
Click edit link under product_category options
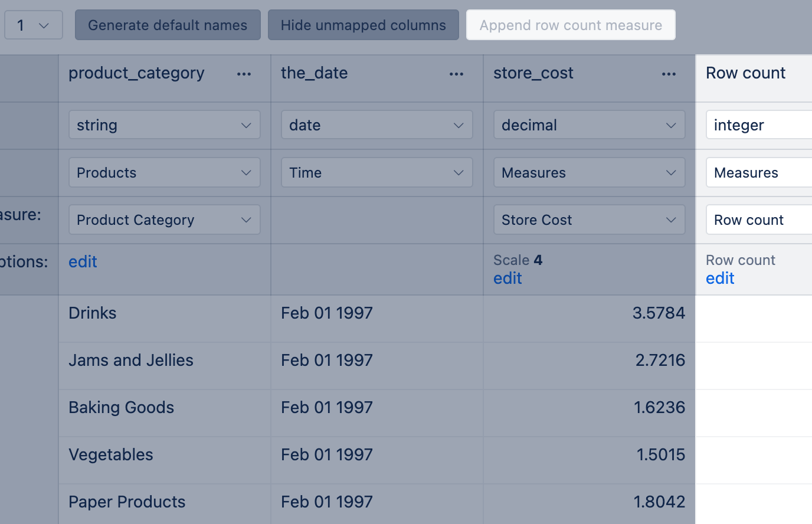click(83, 262)
